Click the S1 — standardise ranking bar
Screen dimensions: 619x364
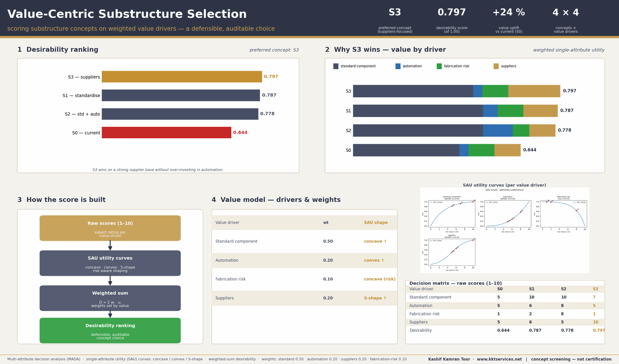pyautogui.click(x=181, y=95)
